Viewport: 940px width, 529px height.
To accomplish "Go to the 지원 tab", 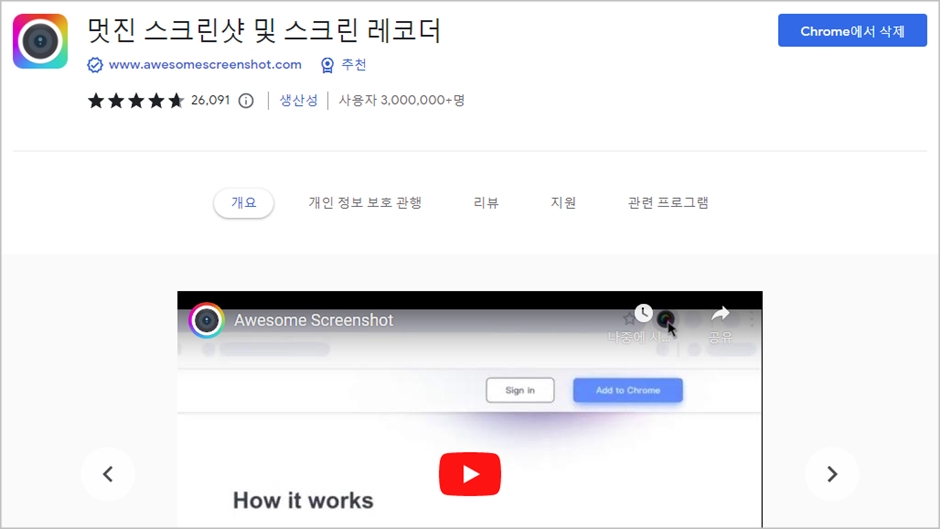I will [x=564, y=203].
